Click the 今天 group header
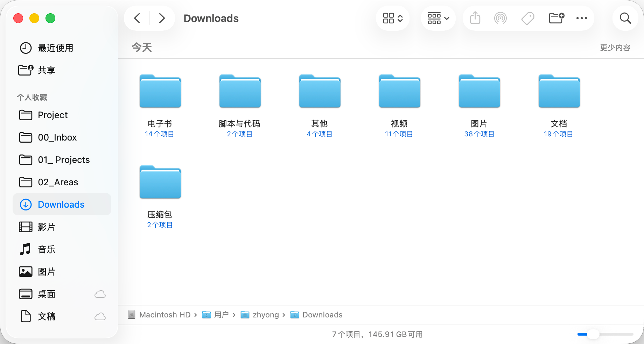Viewport: 644px width, 344px height. pyautogui.click(x=142, y=48)
